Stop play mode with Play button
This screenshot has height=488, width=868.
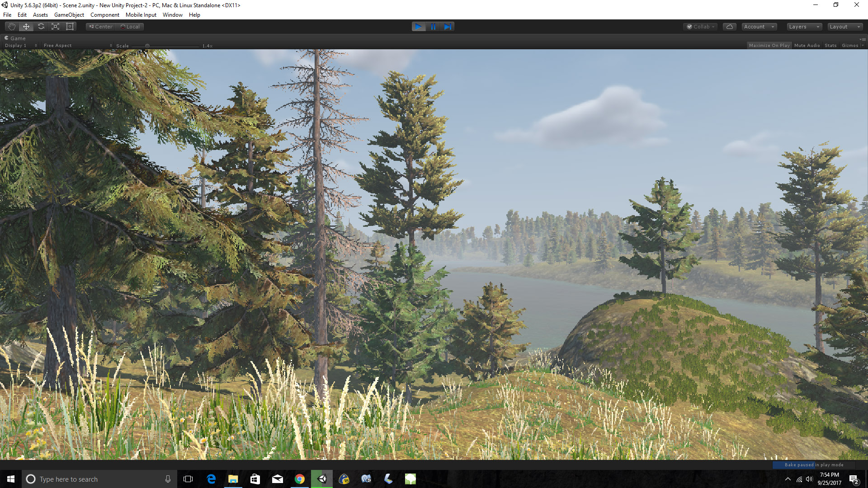click(419, 27)
